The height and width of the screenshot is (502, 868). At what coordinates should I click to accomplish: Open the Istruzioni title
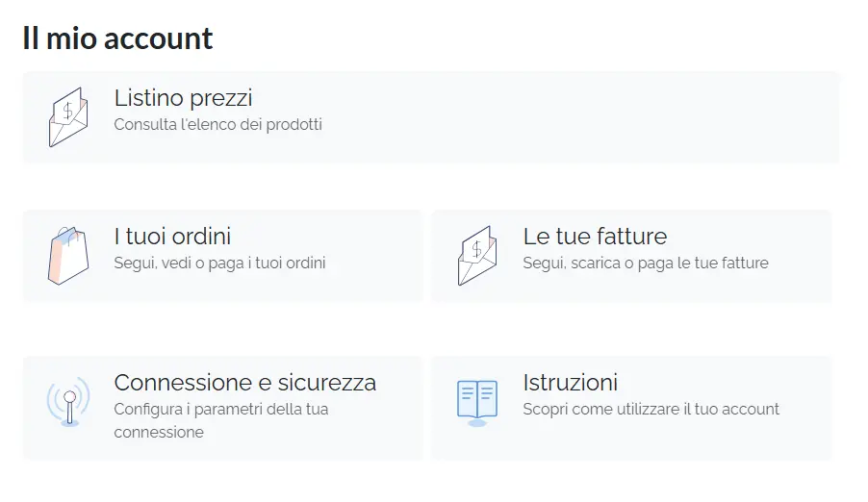point(571,383)
